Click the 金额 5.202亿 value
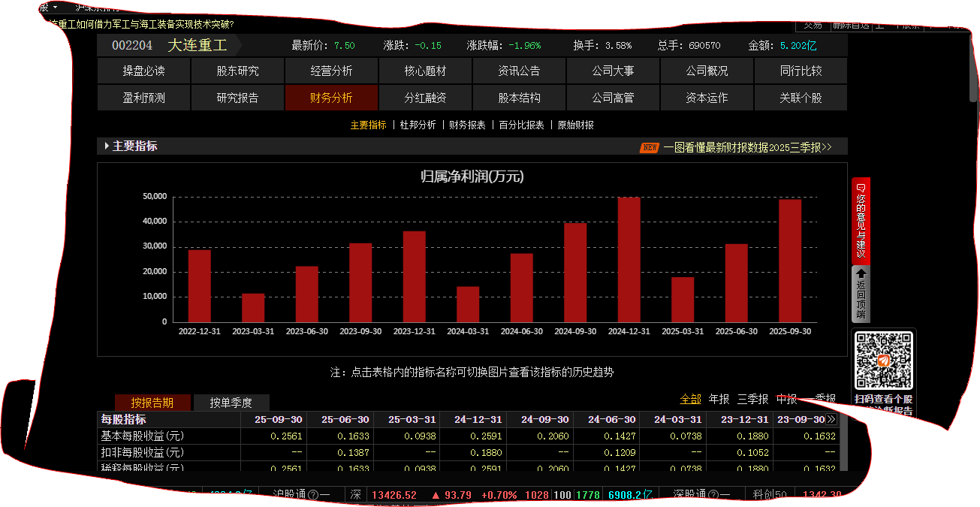 pos(798,46)
